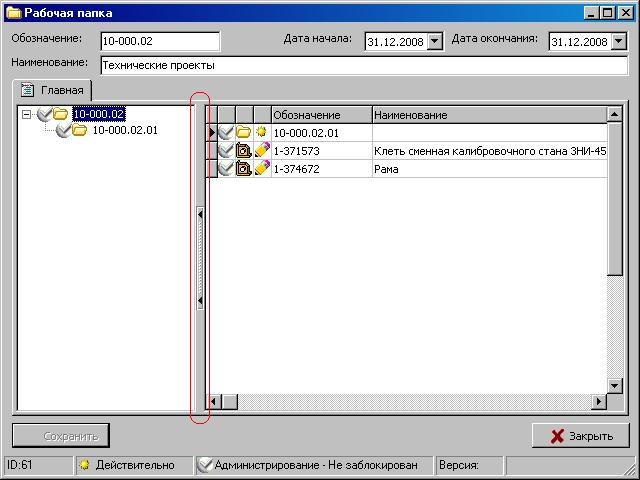This screenshot has height=480, width=640.
Task: Sort by Обозначение column header
Action: pos(322,115)
